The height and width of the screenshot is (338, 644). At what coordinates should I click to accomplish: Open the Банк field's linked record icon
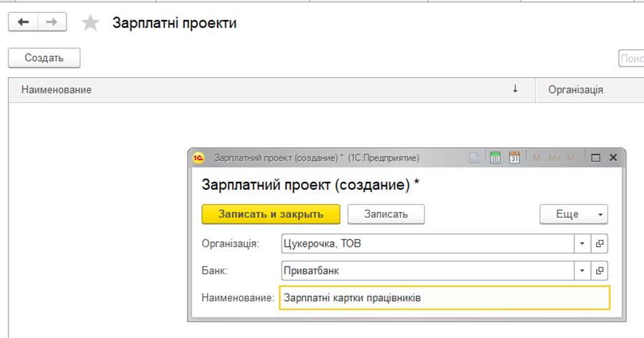(x=600, y=271)
